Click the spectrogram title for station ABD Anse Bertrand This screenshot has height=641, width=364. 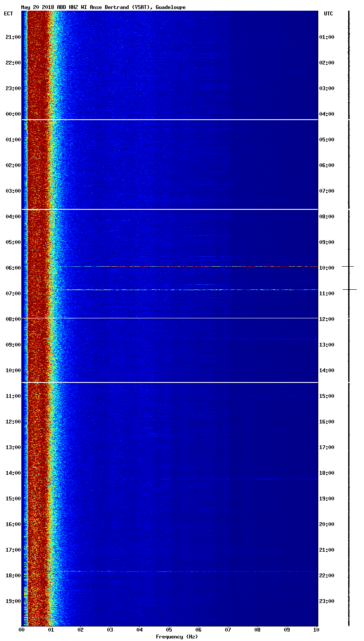click(x=103, y=7)
